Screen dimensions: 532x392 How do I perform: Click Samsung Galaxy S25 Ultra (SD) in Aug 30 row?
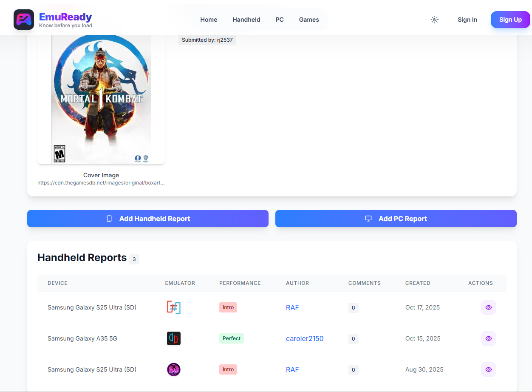(x=92, y=369)
